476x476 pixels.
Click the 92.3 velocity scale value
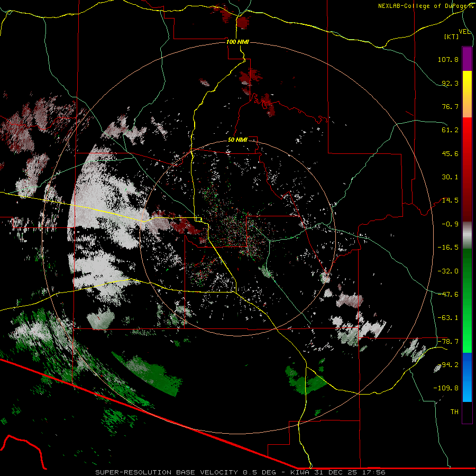click(x=450, y=83)
